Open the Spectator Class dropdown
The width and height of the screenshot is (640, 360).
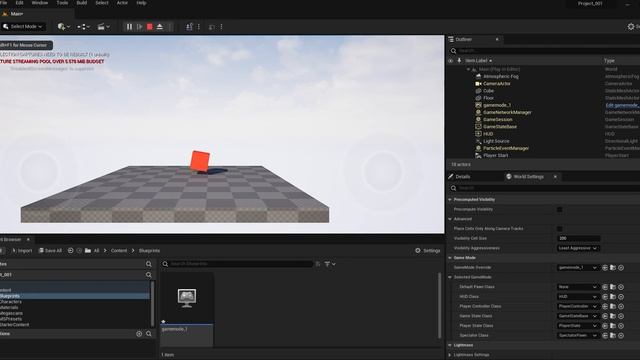578,336
